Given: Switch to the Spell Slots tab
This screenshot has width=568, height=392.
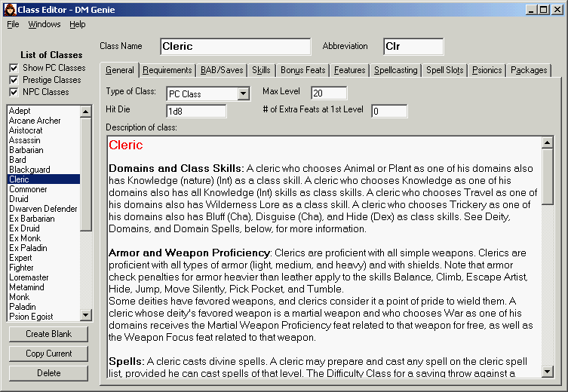Looking at the screenshot, I should [x=444, y=70].
